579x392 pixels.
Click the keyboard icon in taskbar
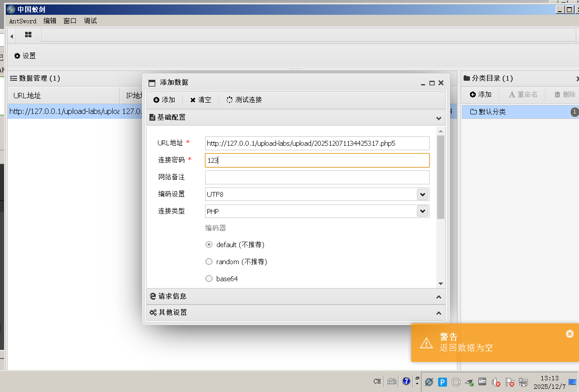392,381
